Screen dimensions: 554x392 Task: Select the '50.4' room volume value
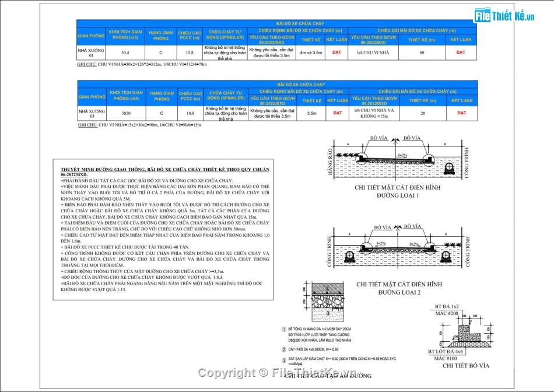coord(125,52)
